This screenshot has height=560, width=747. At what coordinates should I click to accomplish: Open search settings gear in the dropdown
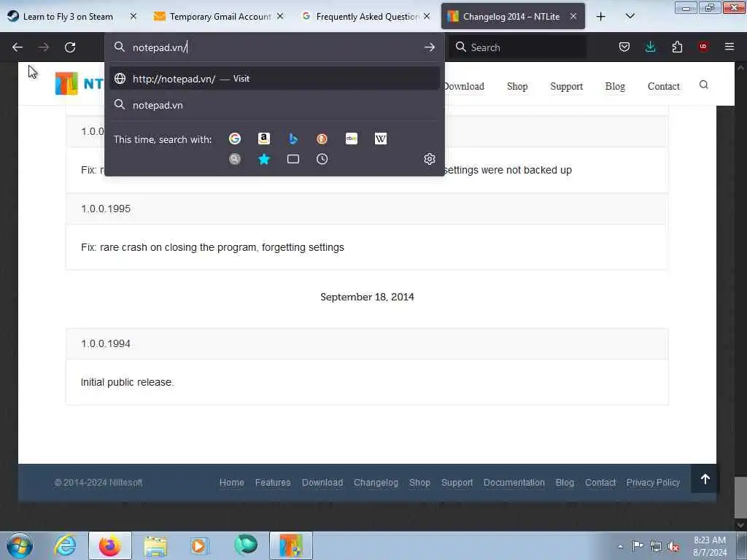(429, 159)
